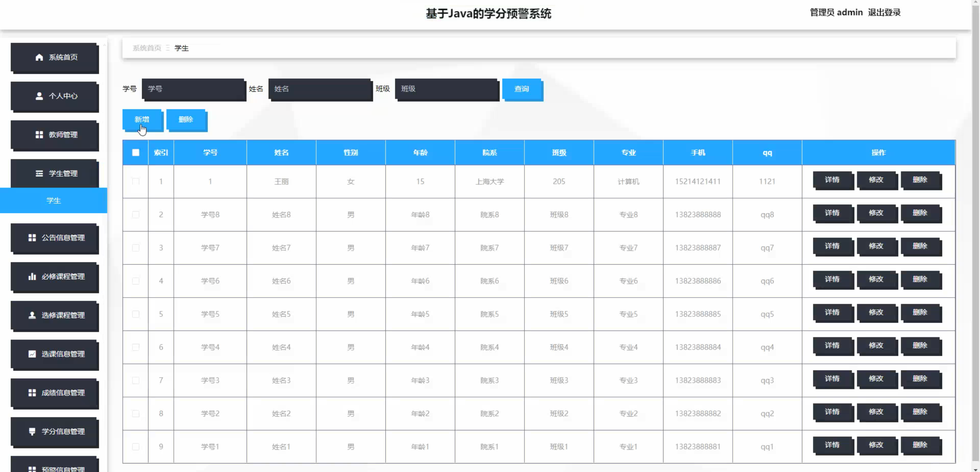Click the list icon beside 学生管理
Viewport: 980px width, 472px height.
(x=39, y=174)
